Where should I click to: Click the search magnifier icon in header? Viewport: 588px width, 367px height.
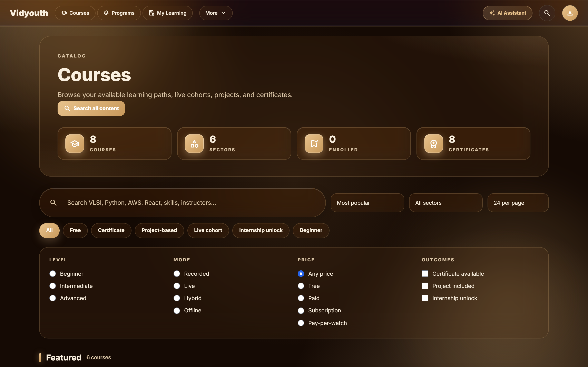pyautogui.click(x=547, y=13)
